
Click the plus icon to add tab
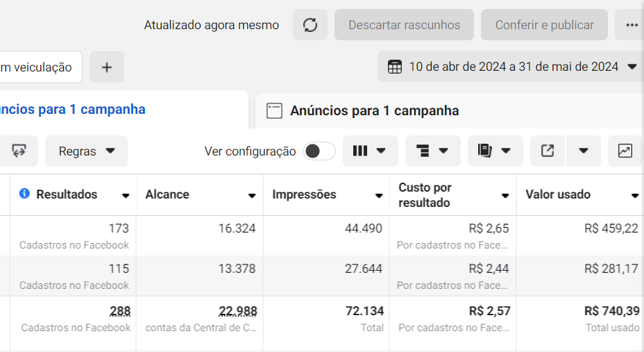point(107,67)
